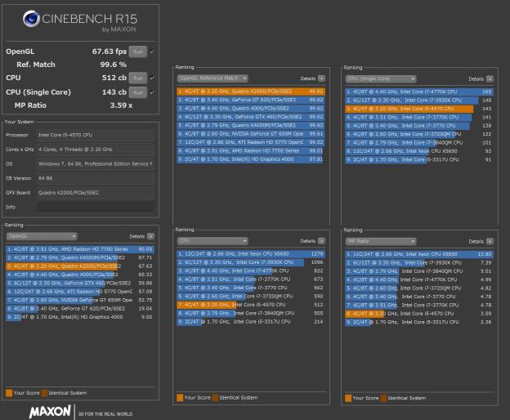Select Xeon X5650 row with MP Ratio 13.80

pos(419,254)
